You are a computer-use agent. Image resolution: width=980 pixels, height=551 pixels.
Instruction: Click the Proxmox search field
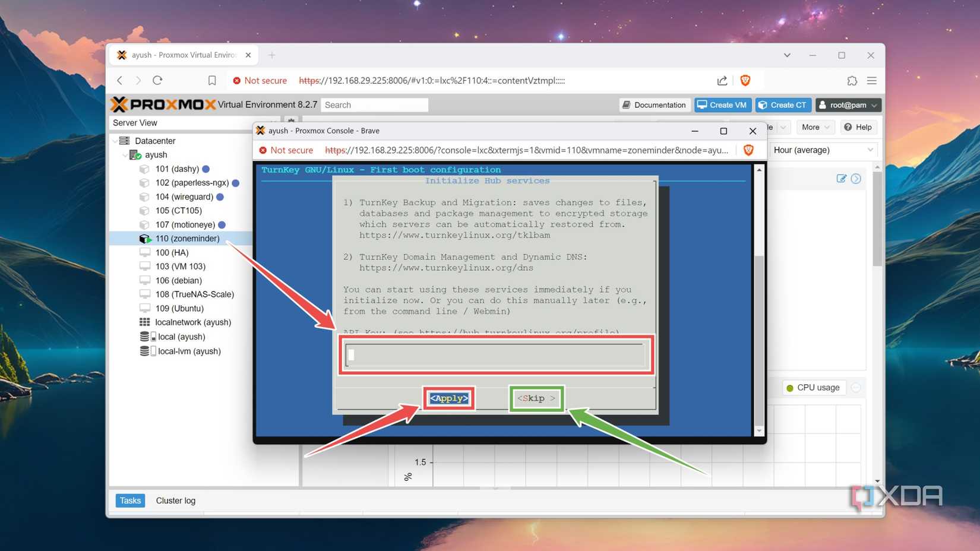[x=374, y=105]
